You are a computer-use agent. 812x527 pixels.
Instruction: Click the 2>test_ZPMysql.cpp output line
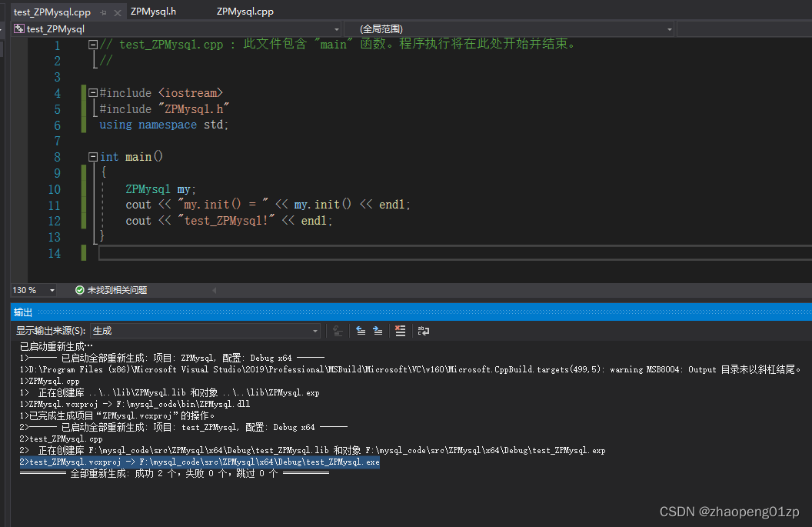61,439
